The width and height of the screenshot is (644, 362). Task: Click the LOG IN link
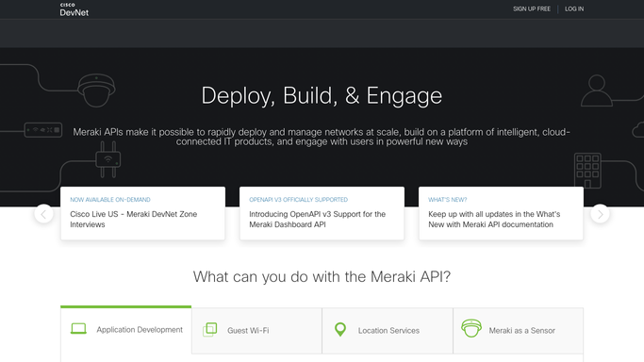(x=574, y=9)
